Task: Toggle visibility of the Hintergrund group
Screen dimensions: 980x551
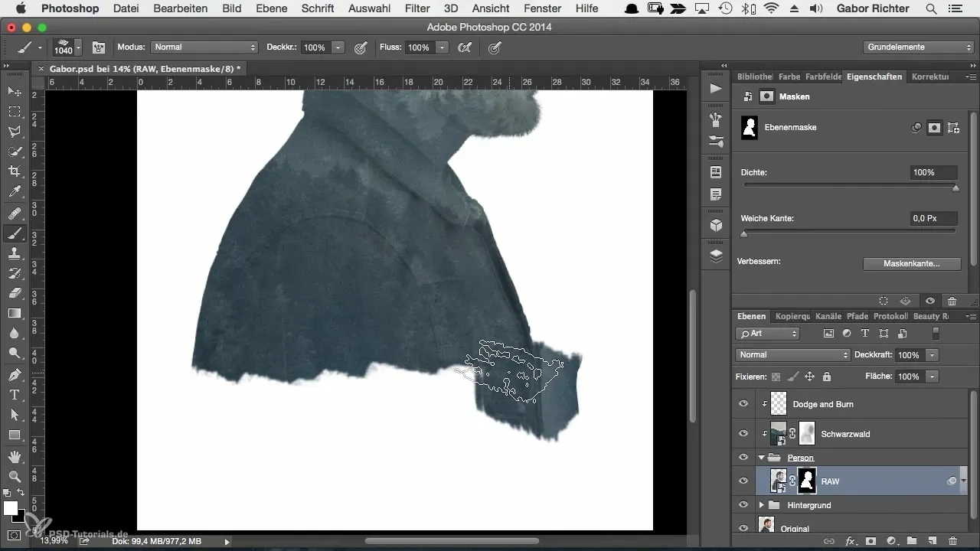Action: click(x=743, y=505)
